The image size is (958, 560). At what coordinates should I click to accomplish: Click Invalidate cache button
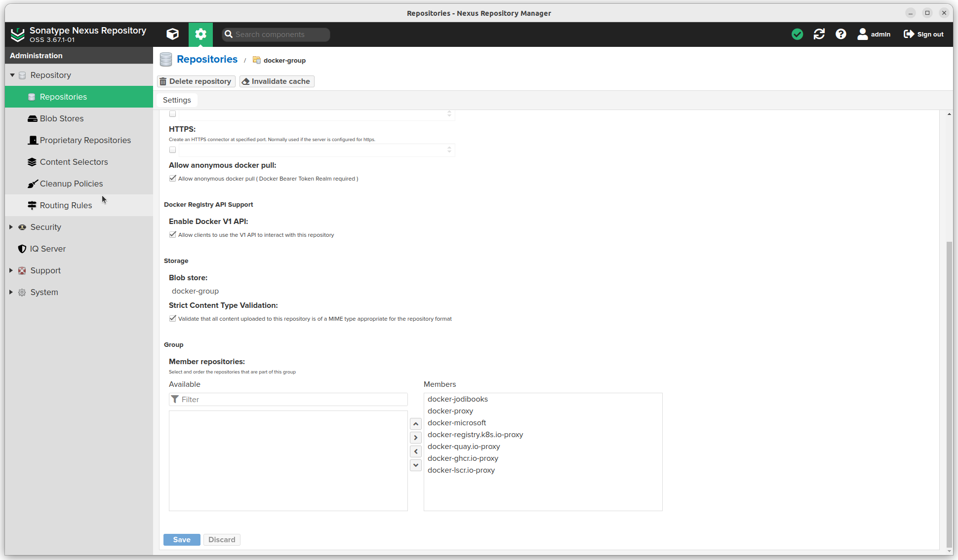click(277, 81)
